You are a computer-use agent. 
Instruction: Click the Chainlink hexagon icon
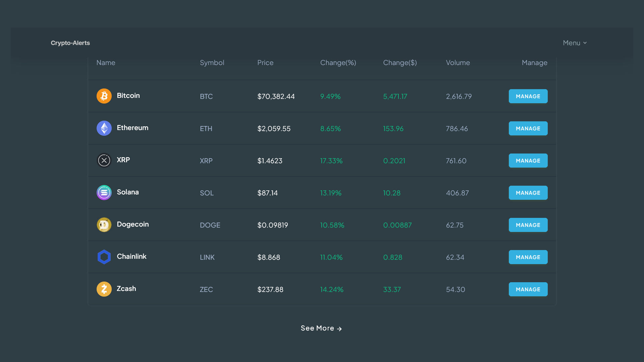click(x=104, y=257)
